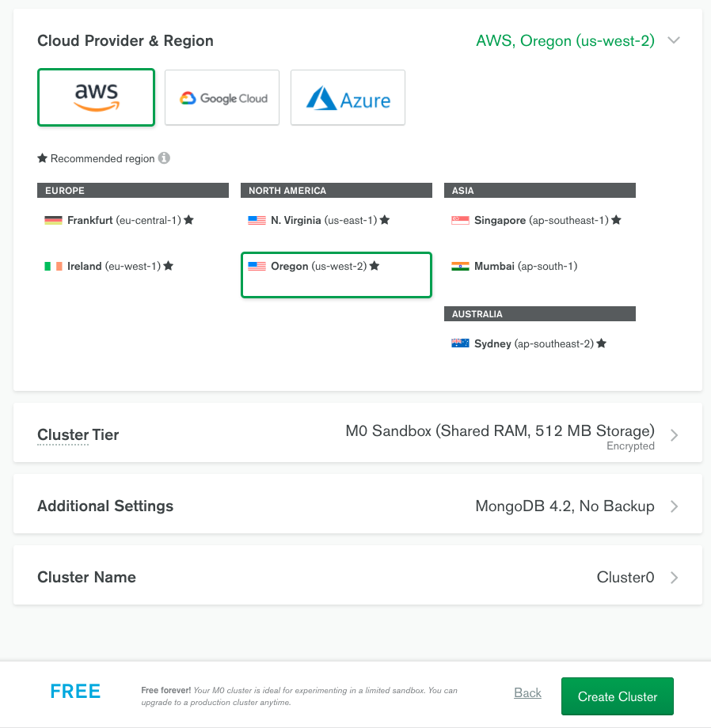Click the Australian flag icon
The width and height of the screenshot is (711, 728).
tap(460, 343)
